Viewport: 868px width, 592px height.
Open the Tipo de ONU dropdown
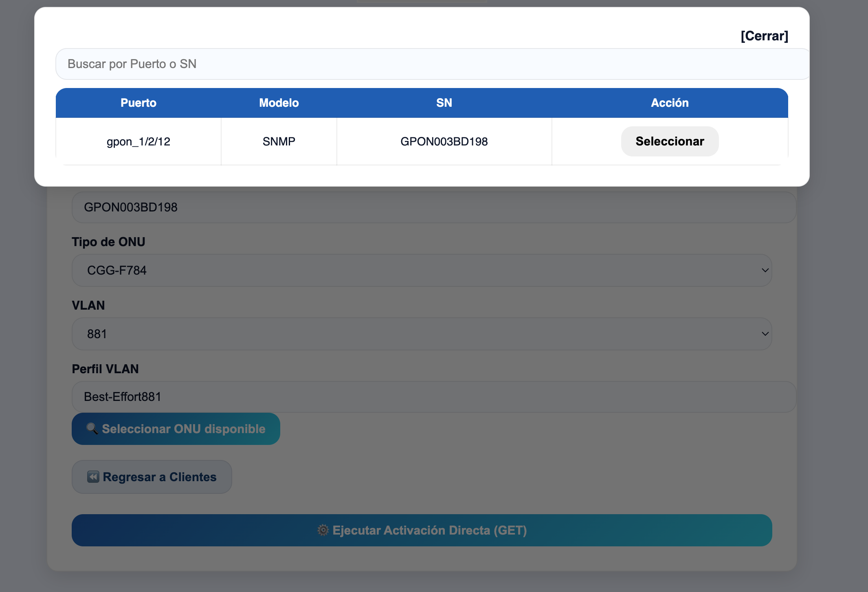tap(422, 271)
